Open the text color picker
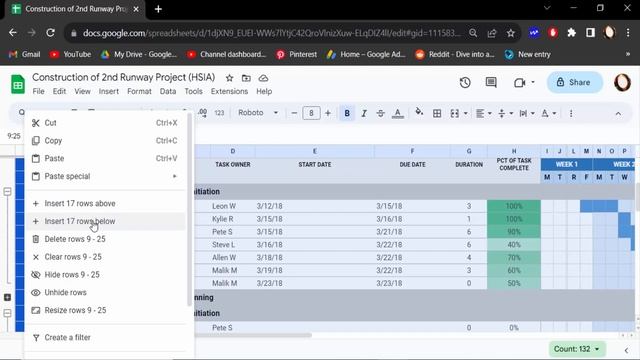 (x=398, y=113)
